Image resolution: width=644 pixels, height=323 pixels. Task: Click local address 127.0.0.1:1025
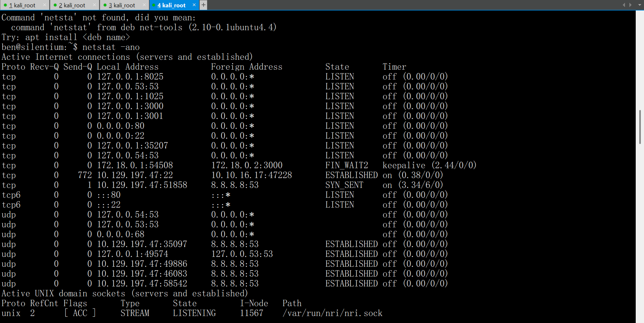(x=130, y=96)
